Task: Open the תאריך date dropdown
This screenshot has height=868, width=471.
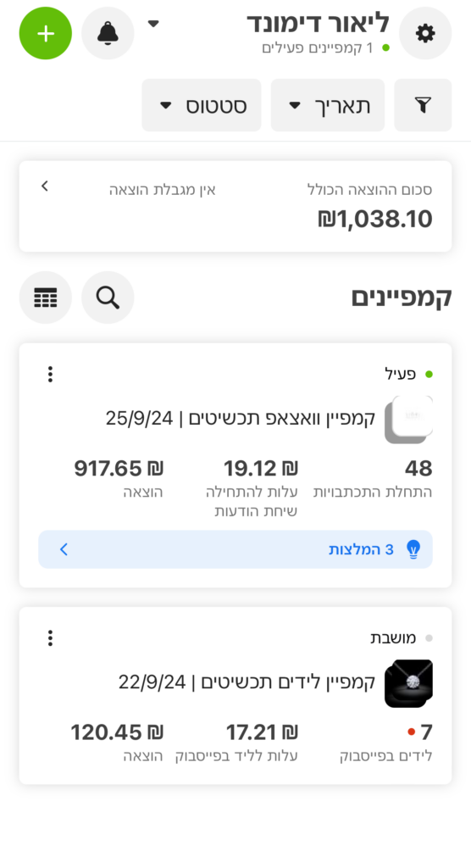Action: 328,105
